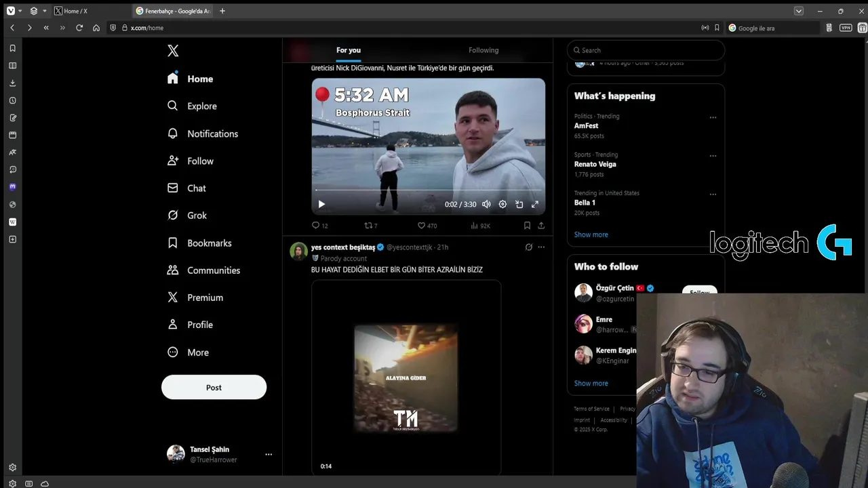The width and height of the screenshot is (868, 488).
Task: Open Tansel Şahin account options menu
Action: pos(269,454)
